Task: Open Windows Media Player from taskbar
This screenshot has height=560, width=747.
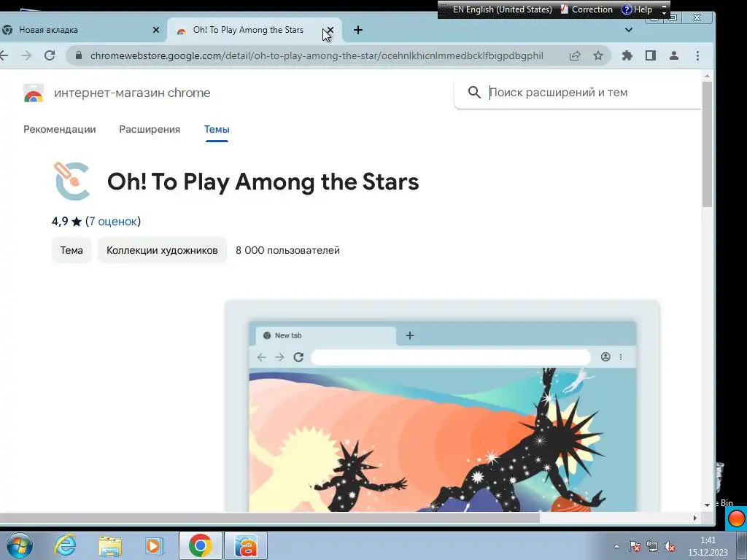Action: pos(155,545)
